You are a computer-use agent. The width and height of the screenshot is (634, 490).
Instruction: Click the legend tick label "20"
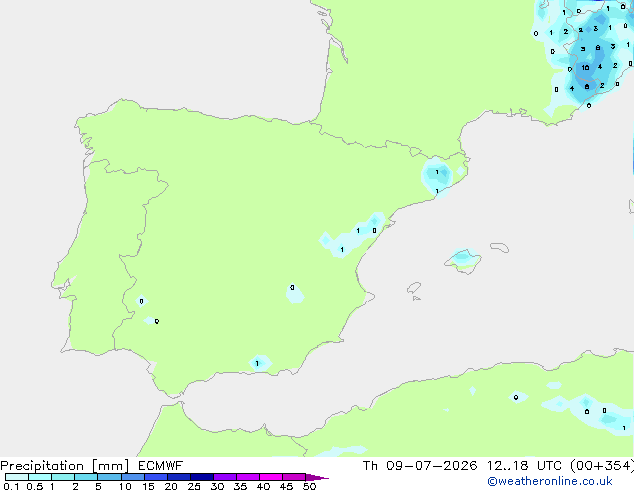click(x=171, y=486)
